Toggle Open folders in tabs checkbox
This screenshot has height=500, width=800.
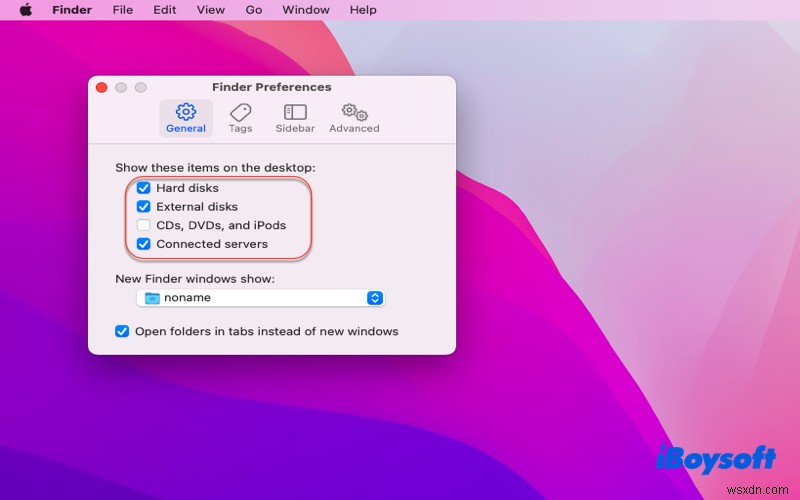pyautogui.click(x=122, y=331)
